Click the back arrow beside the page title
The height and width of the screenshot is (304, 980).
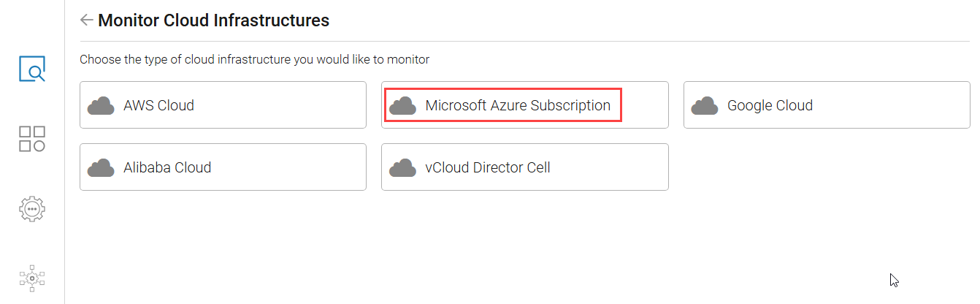pos(87,20)
